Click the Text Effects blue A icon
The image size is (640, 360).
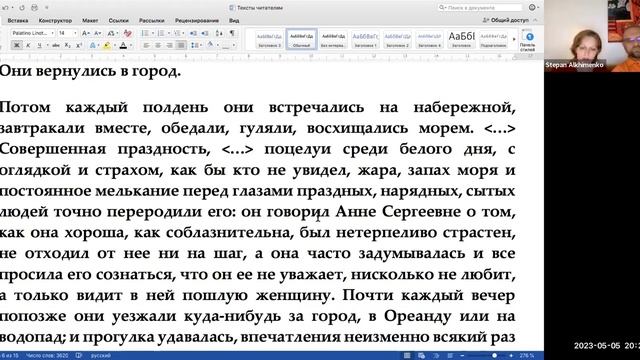(92, 45)
